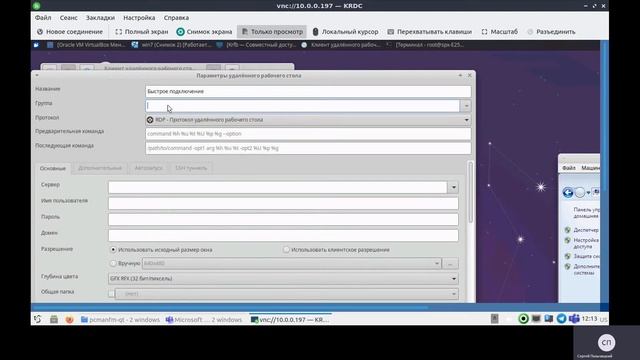Click the green circular tray icon
This screenshot has height=360, width=640.
[523, 319]
